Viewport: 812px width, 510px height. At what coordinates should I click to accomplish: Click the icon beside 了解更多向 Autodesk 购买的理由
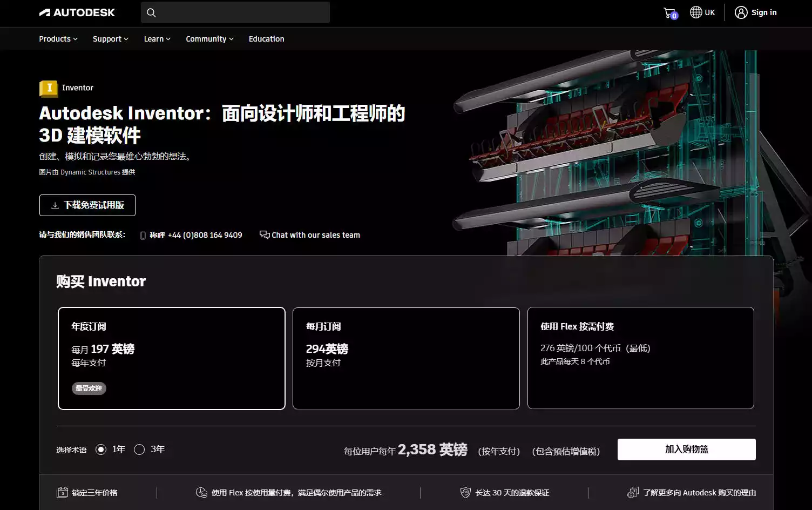click(x=633, y=493)
